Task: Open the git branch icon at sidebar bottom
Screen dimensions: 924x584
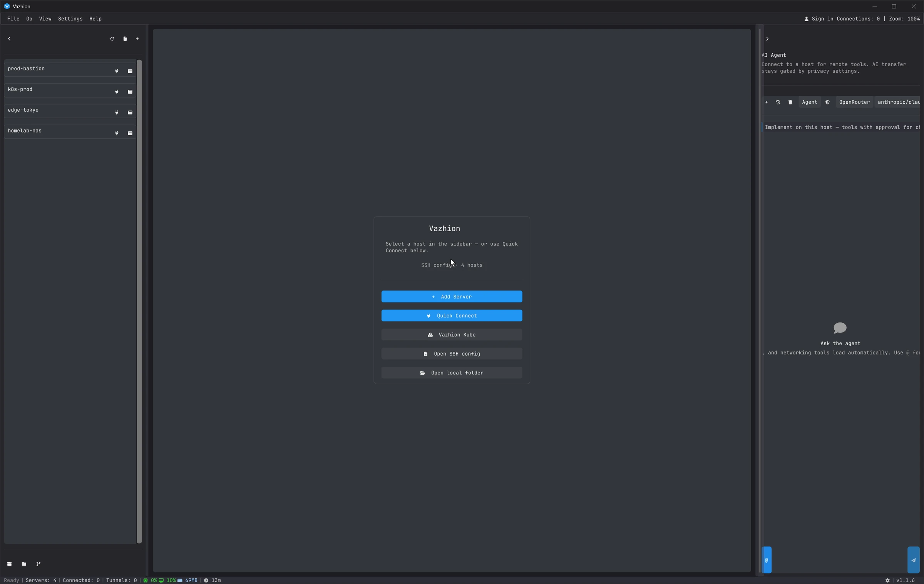Action: click(38, 564)
